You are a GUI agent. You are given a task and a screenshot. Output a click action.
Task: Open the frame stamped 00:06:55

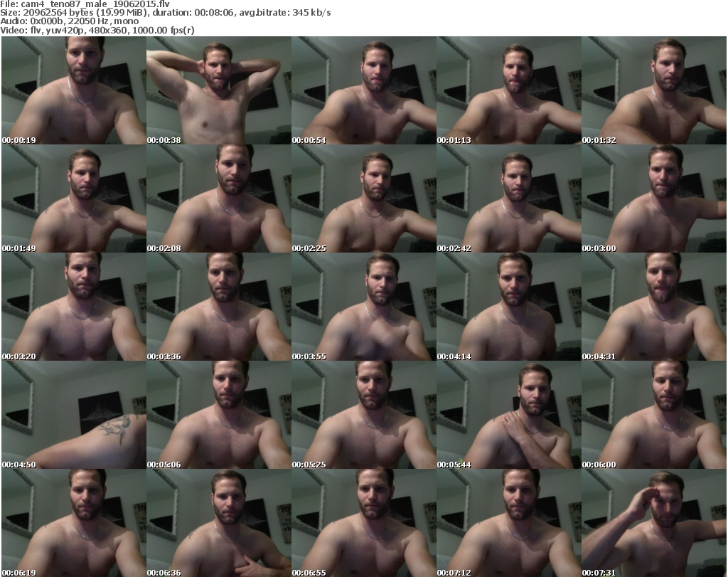click(363, 523)
